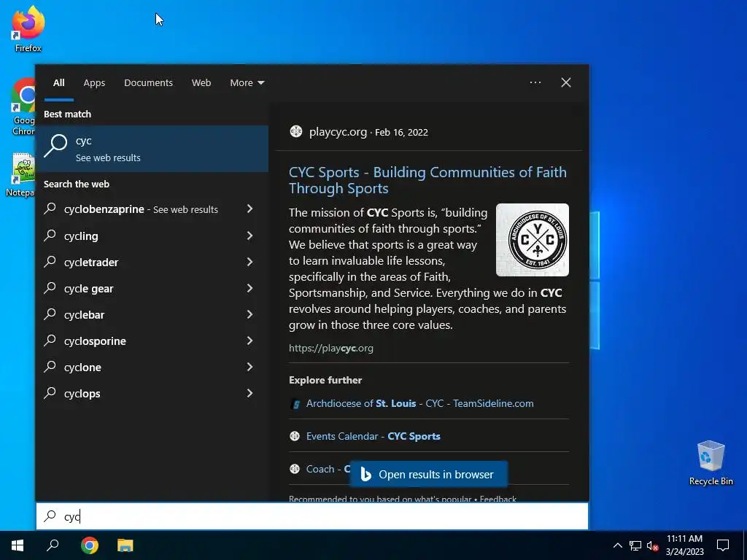
Task: Show hidden system tray icons
Action: 617,545
